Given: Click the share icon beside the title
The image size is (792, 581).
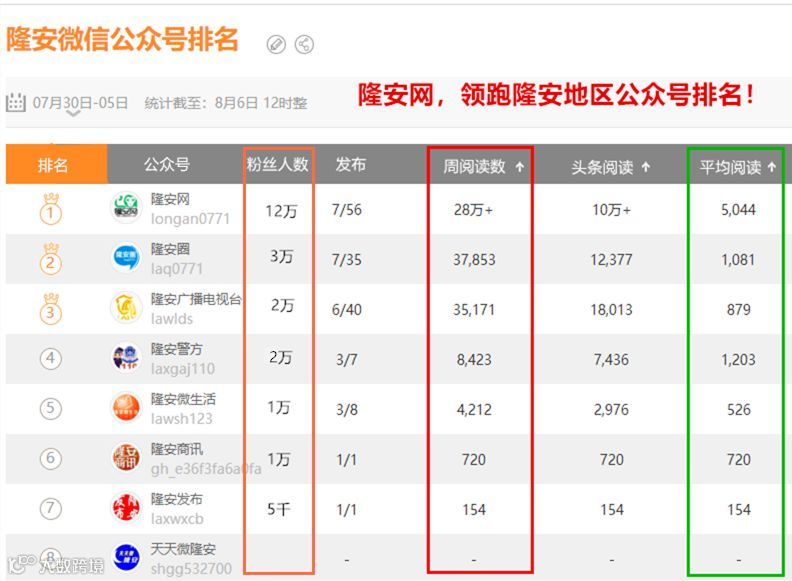Looking at the screenshot, I should (304, 44).
